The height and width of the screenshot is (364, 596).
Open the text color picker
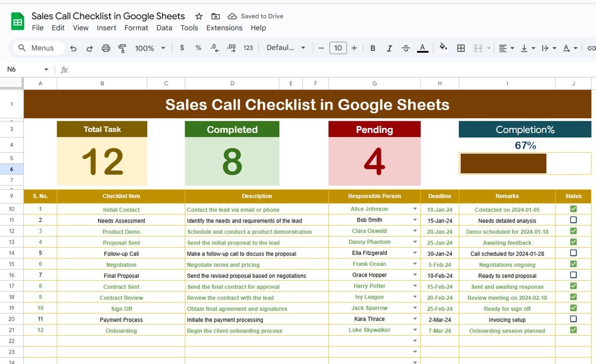422,48
